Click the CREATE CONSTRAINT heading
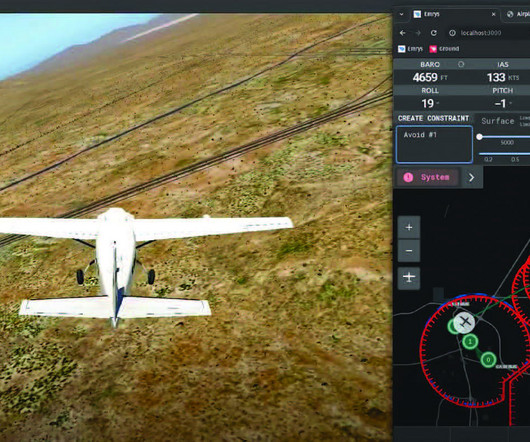 433,118
